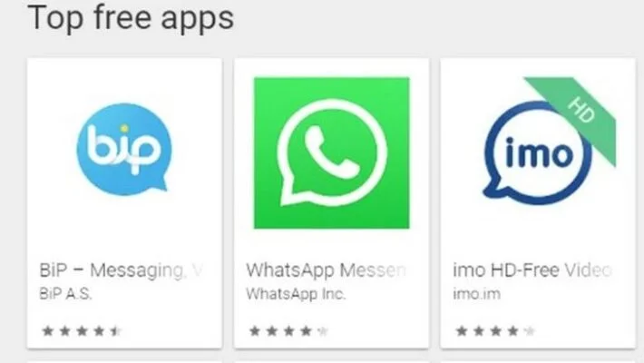644x363 pixels.
Task: Select the BiP – Messaging title
Action: point(122,270)
